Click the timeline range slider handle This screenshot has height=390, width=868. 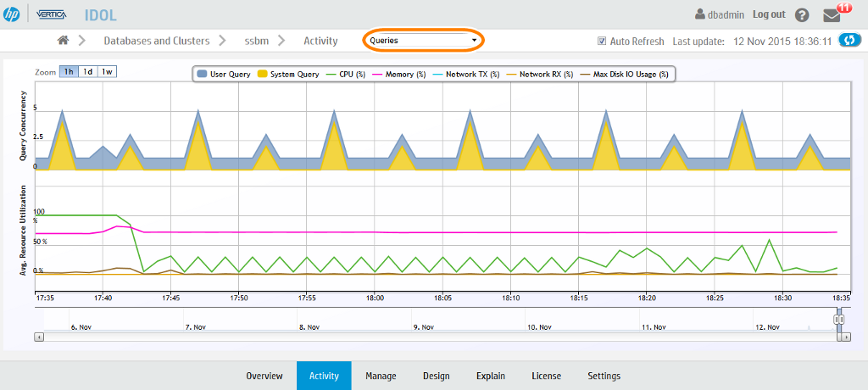coord(839,320)
